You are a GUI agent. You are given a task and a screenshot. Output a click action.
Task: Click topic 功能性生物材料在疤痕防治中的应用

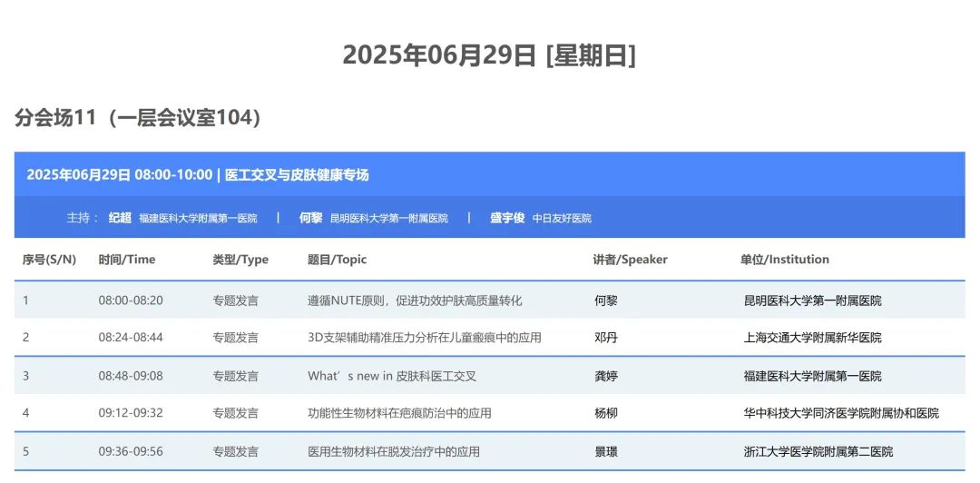coord(399,413)
